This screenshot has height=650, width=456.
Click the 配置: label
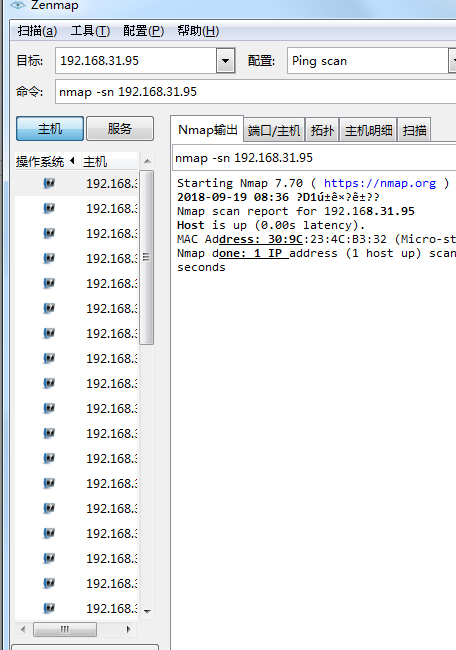point(261,61)
